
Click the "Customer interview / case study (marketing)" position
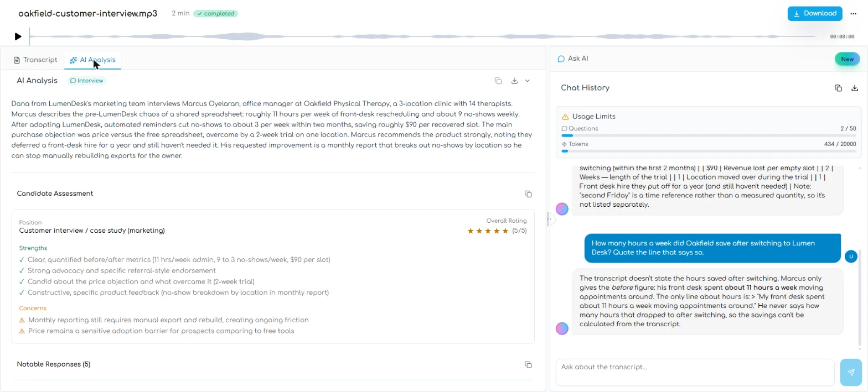click(92, 231)
